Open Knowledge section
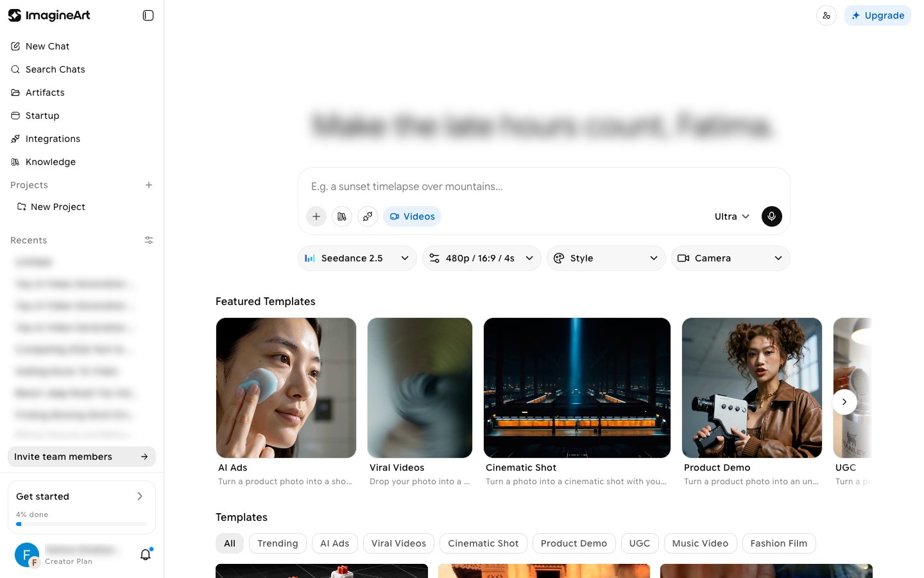The image size is (924, 578). pos(81,162)
